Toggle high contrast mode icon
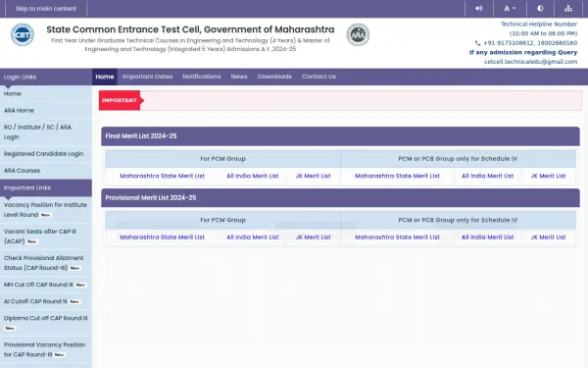Viewport: 588px width, 368px height. point(540,8)
